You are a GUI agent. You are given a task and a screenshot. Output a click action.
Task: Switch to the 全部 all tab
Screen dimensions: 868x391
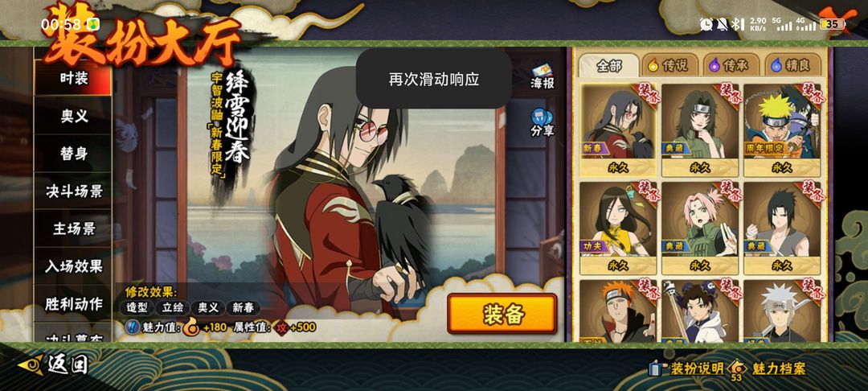(x=609, y=65)
